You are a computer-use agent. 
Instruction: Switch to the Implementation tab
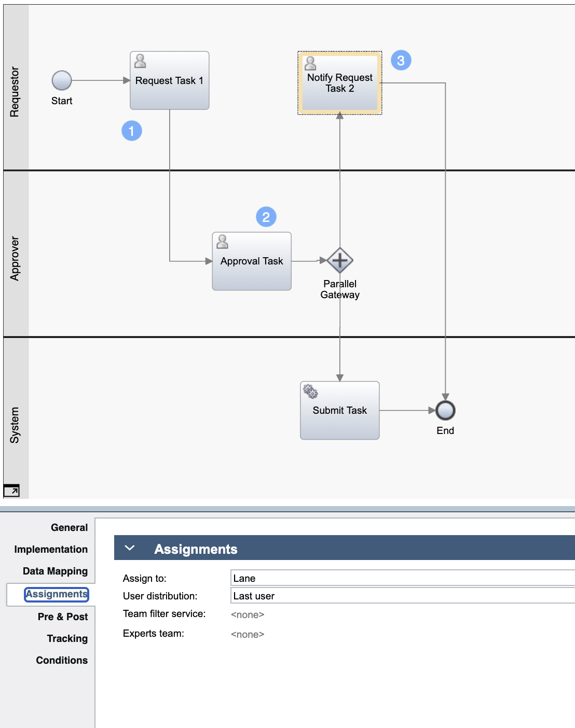51,549
